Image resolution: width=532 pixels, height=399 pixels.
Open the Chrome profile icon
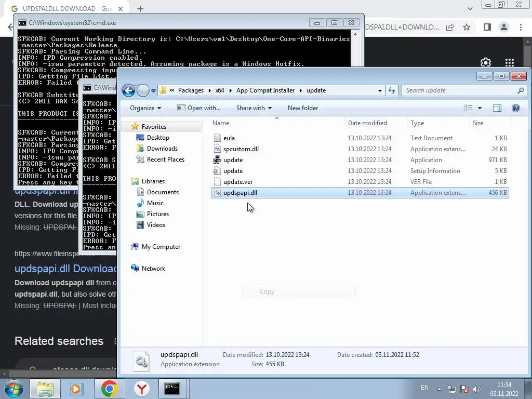tap(504, 27)
